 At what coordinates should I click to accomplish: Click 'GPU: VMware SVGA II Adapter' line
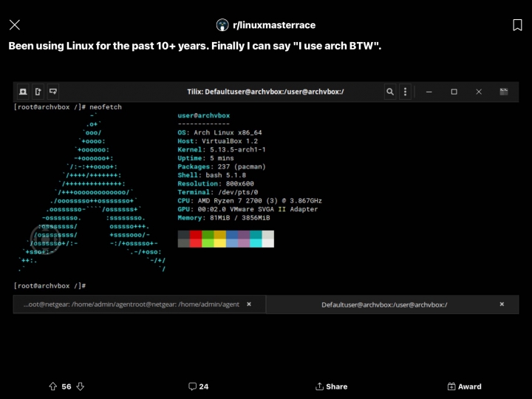(248, 209)
